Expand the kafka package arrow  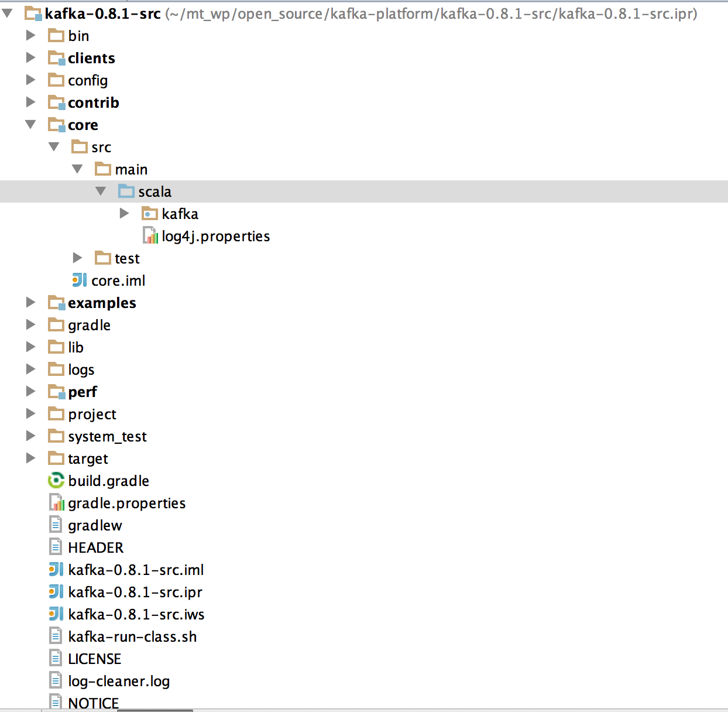click(x=125, y=213)
